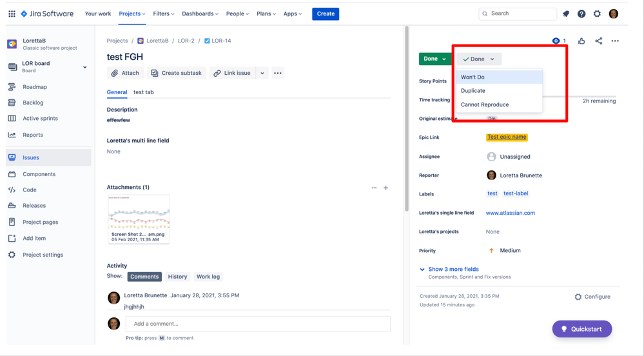Click the Quickstart button
The height and width of the screenshot is (356, 644).
tap(582, 329)
